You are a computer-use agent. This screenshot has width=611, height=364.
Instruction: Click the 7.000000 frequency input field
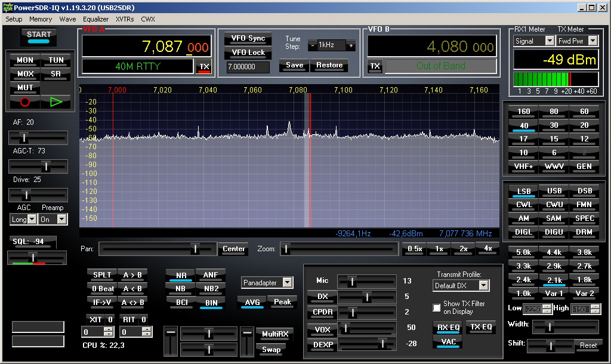[248, 67]
